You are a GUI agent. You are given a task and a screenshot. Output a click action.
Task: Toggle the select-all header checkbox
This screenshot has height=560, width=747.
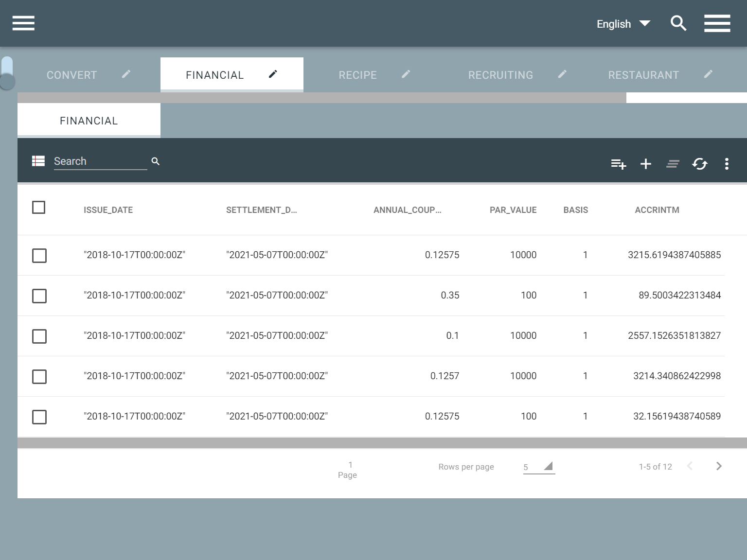[38, 208]
